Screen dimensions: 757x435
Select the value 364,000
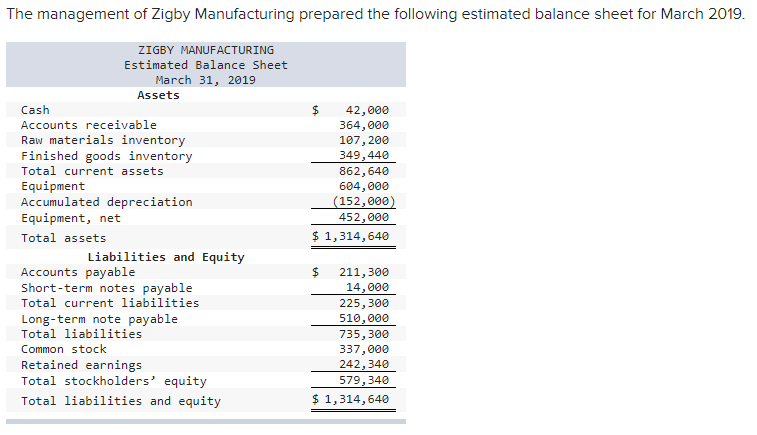[364, 125]
